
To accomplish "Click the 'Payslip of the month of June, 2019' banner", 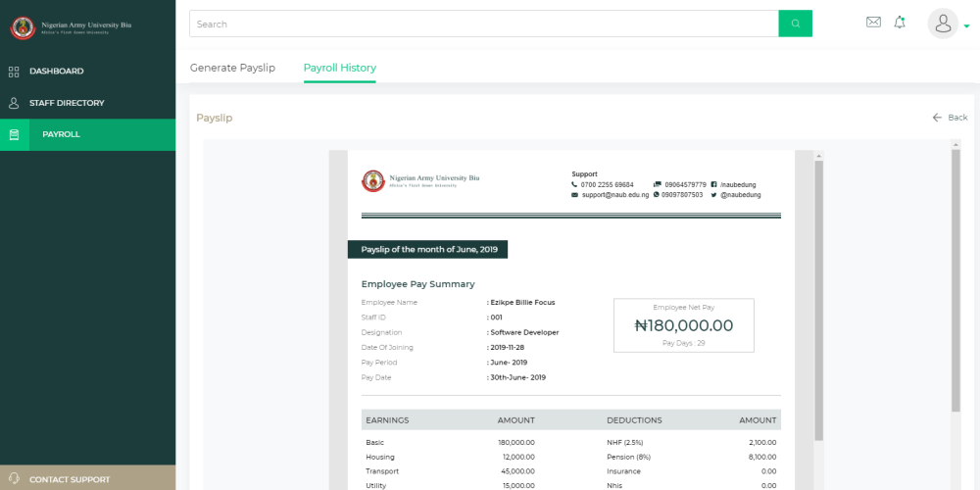I will click(x=428, y=249).
